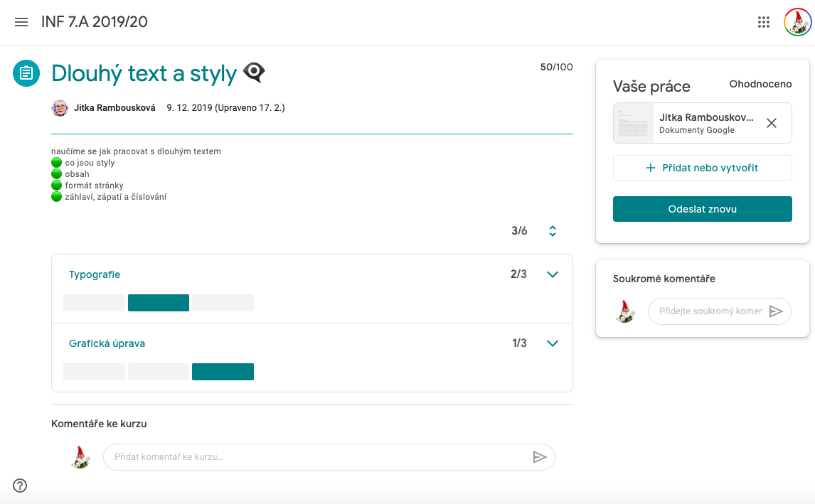Viewport: 815px width, 504px height.
Task: Select first level of Typografie rubric
Action: pos(94,303)
